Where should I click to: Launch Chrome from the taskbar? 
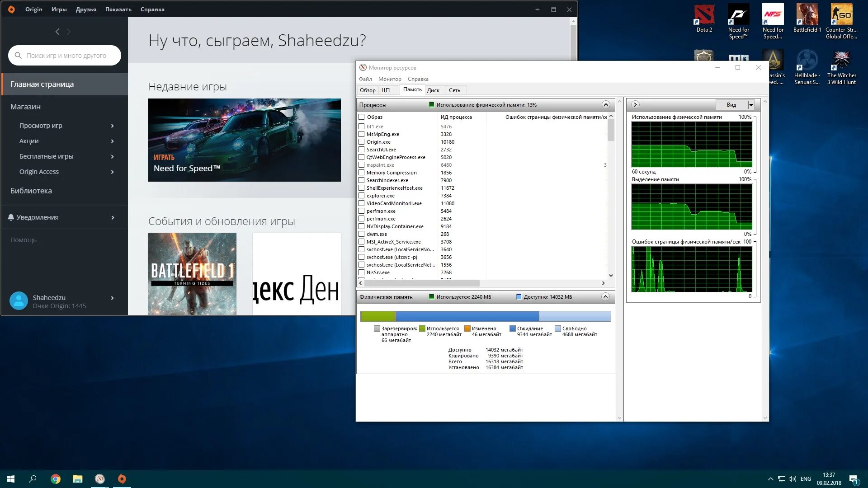tap(56, 479)
